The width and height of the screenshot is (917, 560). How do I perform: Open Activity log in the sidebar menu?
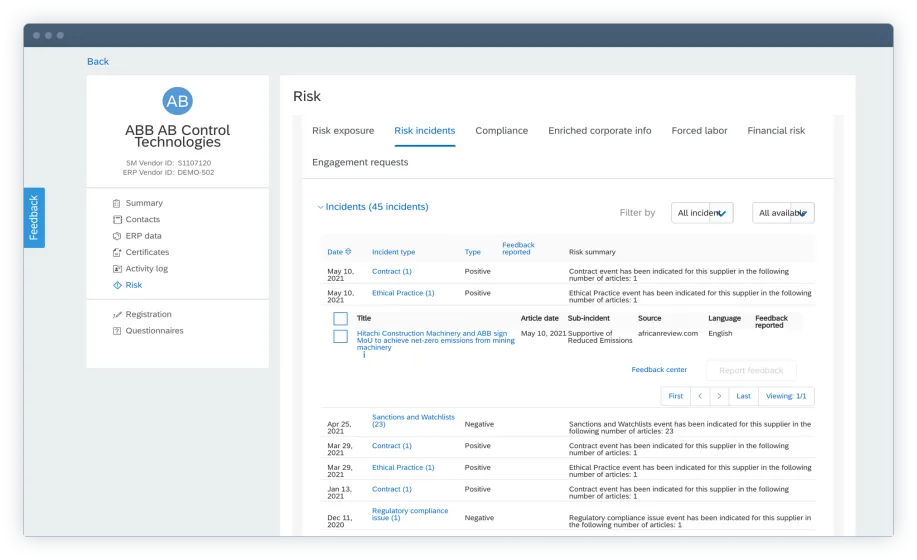[147, 269]
